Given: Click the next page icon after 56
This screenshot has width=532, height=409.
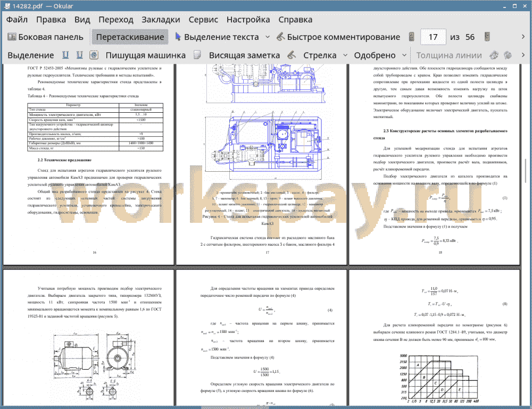Looking at the screenshot, I should click(x=487, y=37).
